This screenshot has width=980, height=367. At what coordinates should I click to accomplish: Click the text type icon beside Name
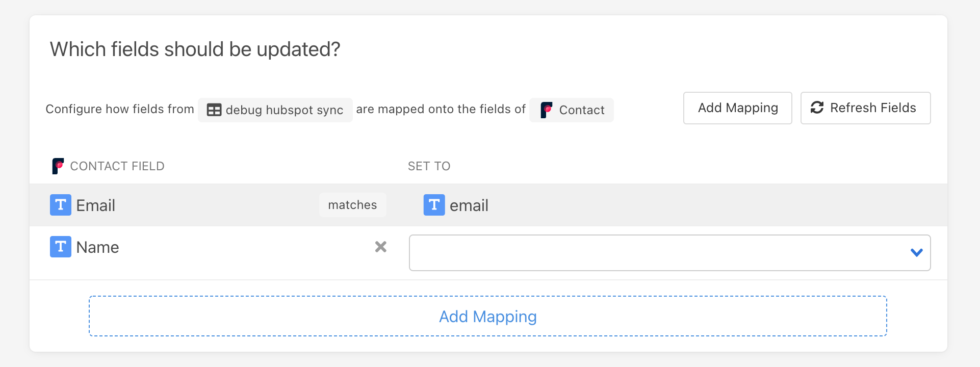coord(61,247)
